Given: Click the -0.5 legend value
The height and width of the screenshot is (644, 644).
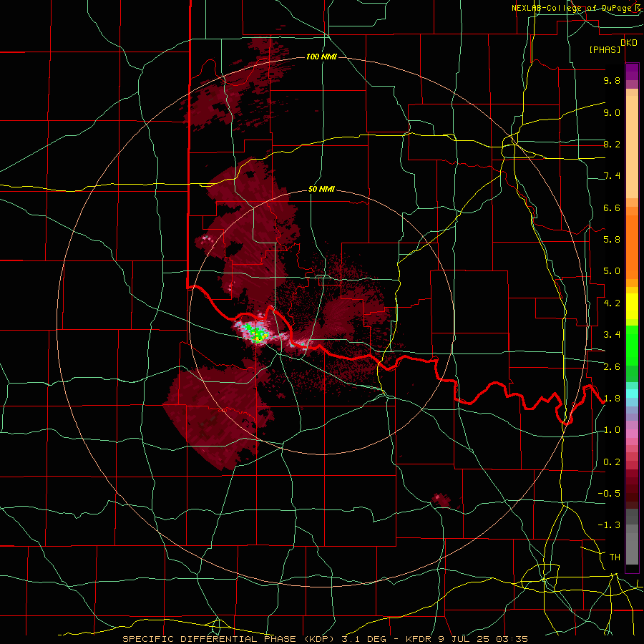Looking at the screenshot, I should click(609, 494).
